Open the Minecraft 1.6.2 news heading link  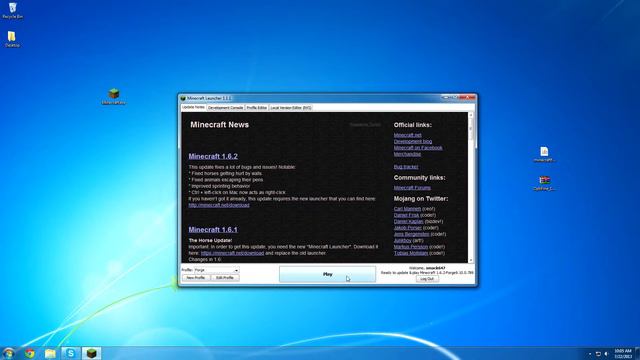(213, 156)
